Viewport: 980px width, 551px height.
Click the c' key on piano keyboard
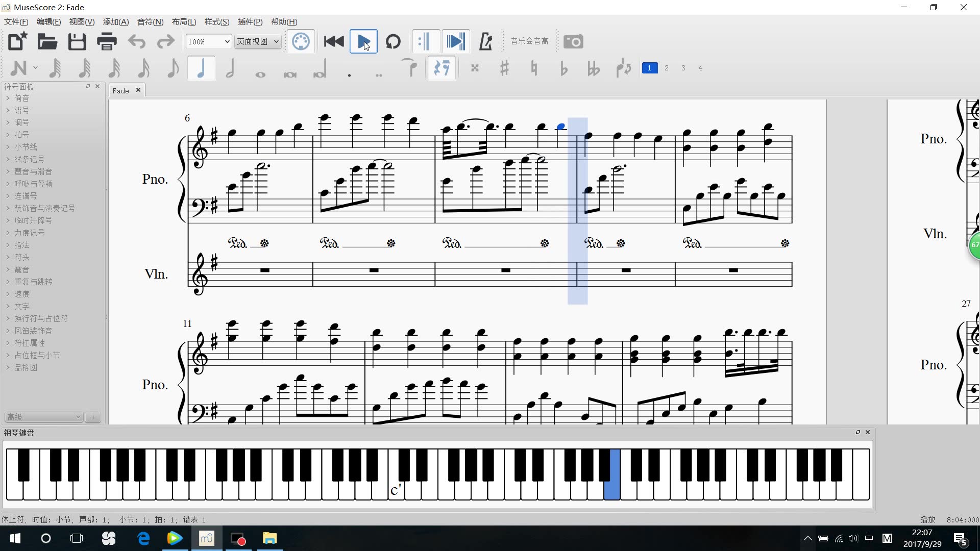396,490
